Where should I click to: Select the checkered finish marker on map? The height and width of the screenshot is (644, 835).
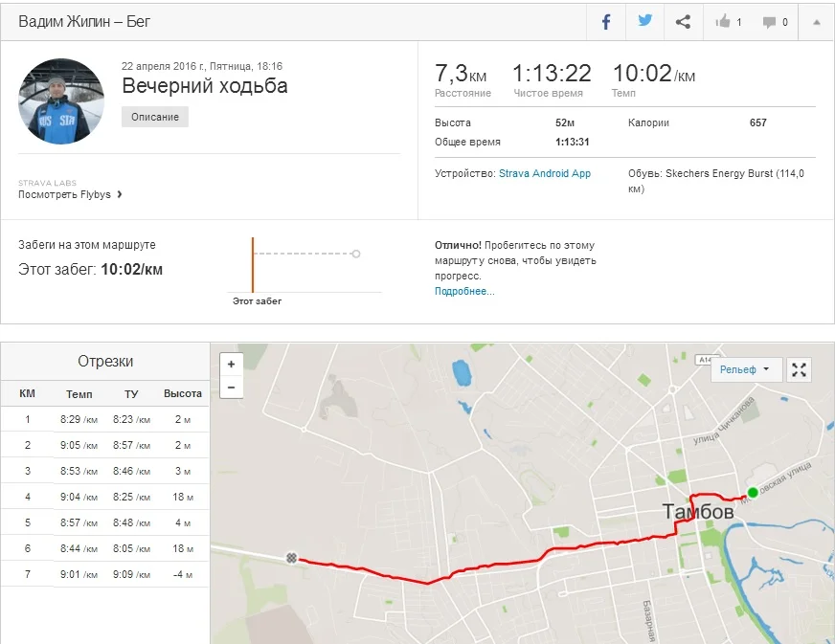pos(291,558)
